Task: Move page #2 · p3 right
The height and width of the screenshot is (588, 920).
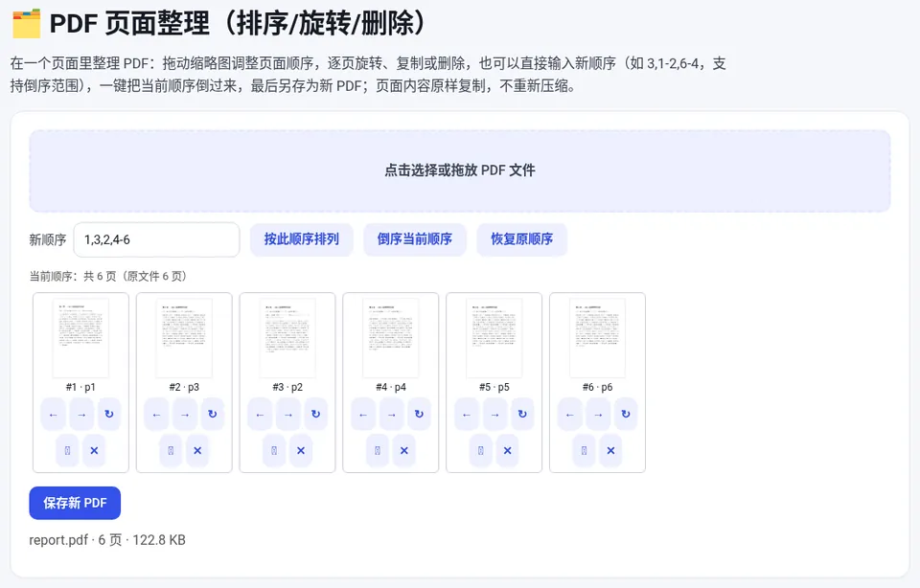Action: click(185, 415)
